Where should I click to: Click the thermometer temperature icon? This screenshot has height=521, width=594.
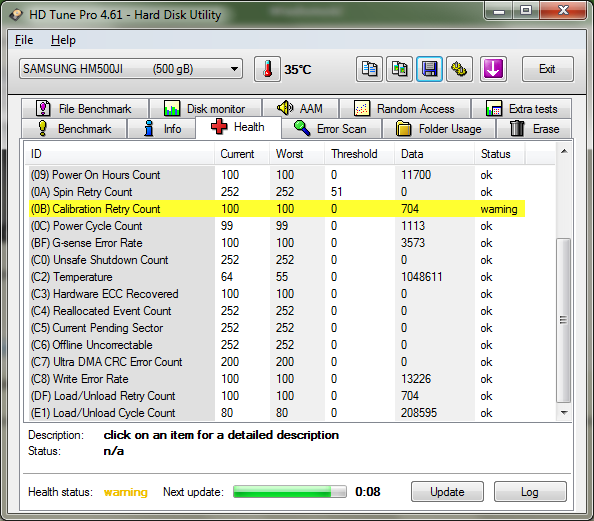coord(267,69)
